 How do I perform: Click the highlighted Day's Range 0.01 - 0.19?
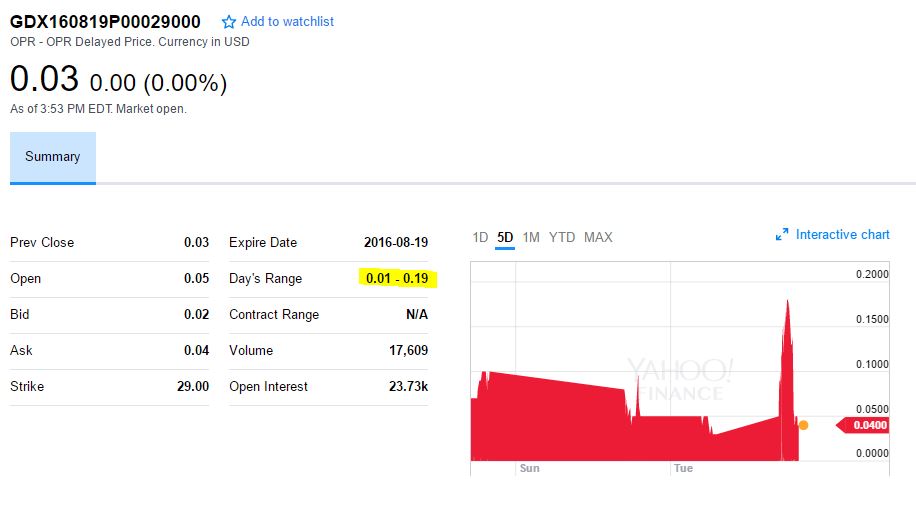pyautogui.click(x=397, y=278)
